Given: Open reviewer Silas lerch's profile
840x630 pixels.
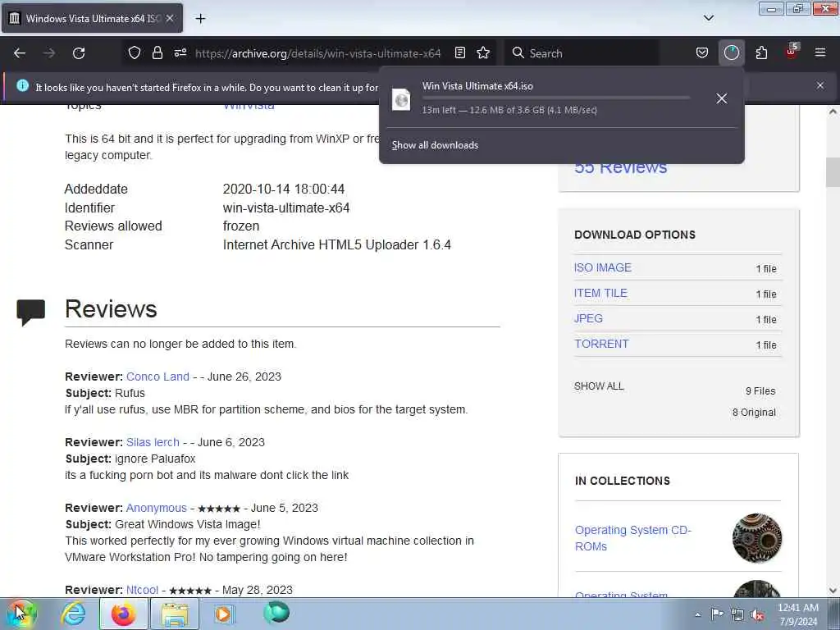Looking at the screenshot, I should pos(153,442).
